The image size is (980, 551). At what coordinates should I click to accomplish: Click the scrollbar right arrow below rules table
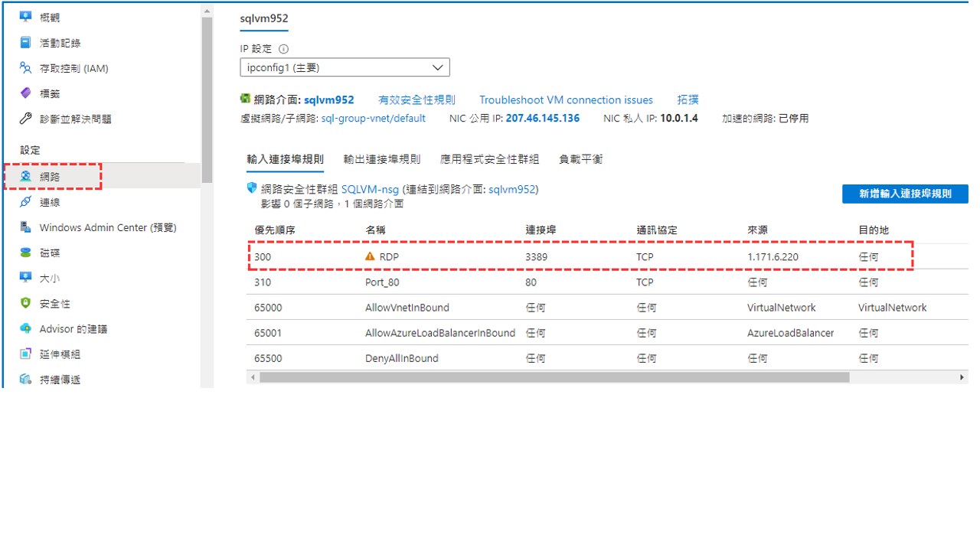click(962, 377)
